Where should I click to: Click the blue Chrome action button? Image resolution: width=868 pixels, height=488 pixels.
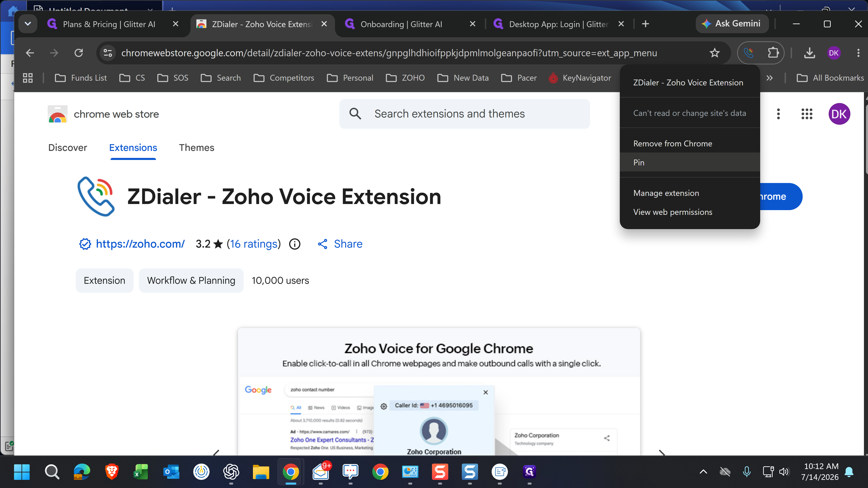(x=781, y=196)
